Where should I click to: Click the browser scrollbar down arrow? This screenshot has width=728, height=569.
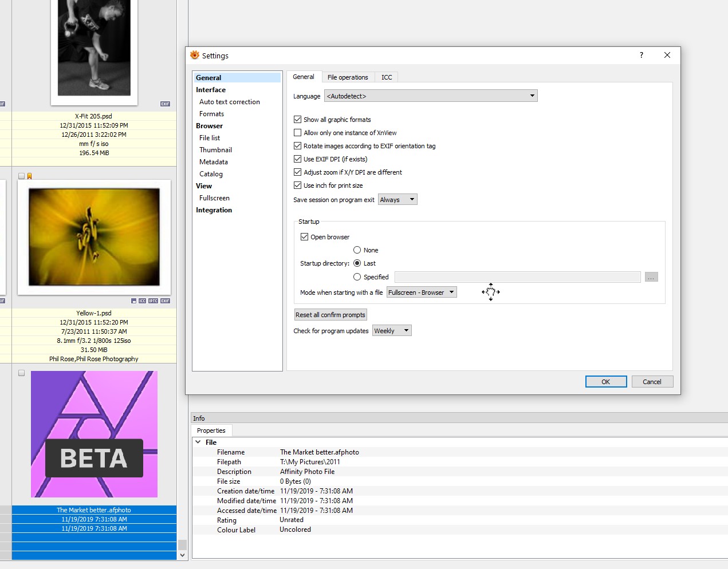(x=182, y=555)
